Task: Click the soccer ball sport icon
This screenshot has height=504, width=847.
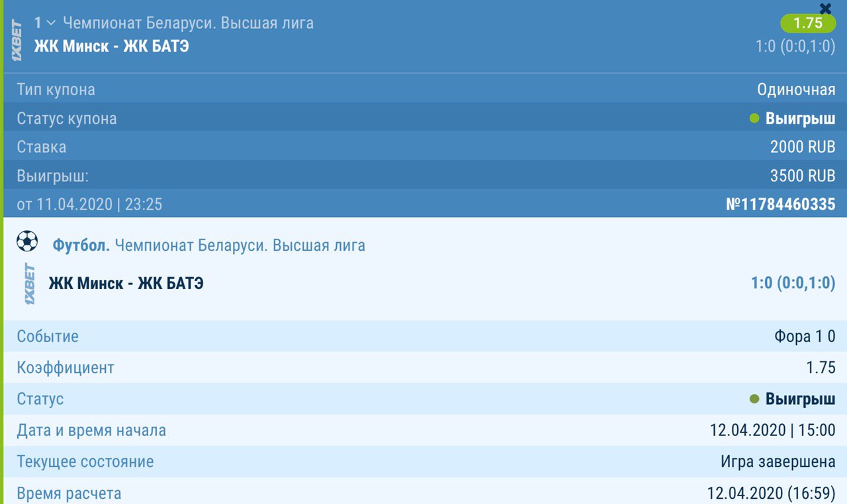Action: (x=27, y=242)
